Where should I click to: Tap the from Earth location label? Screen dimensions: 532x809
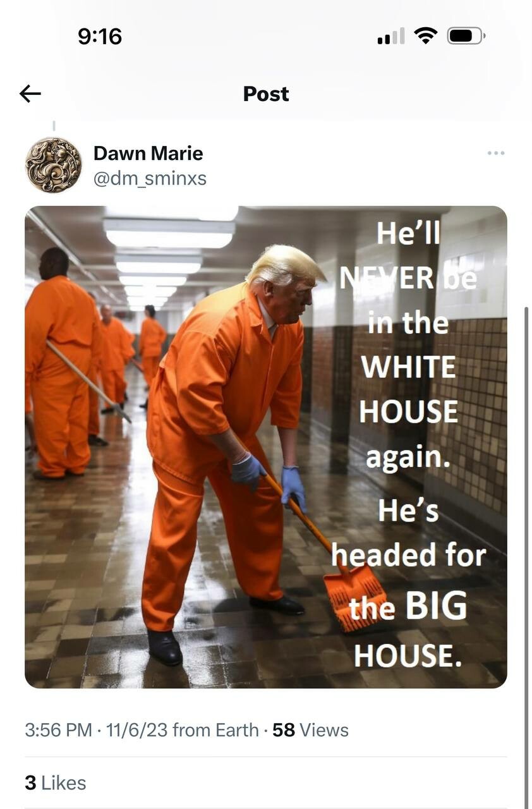(215, 730)
